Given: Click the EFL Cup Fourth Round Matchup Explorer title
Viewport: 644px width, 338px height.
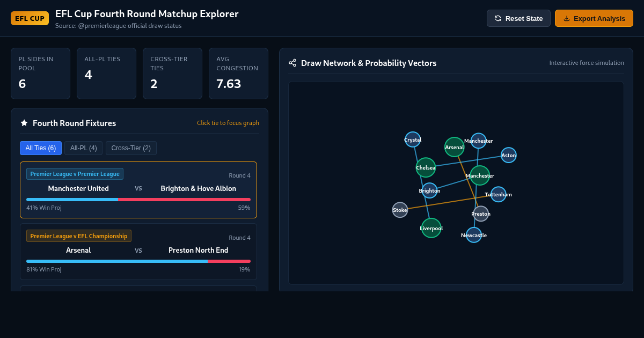Looking at the screenshot, I should (147, 14).
